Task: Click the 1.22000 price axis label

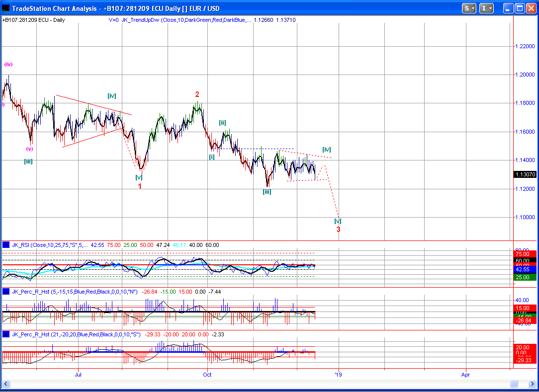Action: [x=525, y=46]
